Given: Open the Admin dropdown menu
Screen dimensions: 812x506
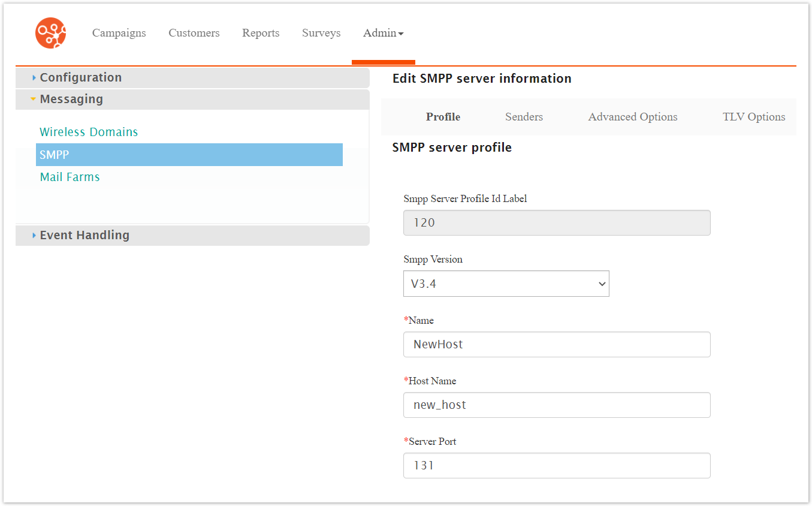Looking at the screenshot, I should click(383, 33).
